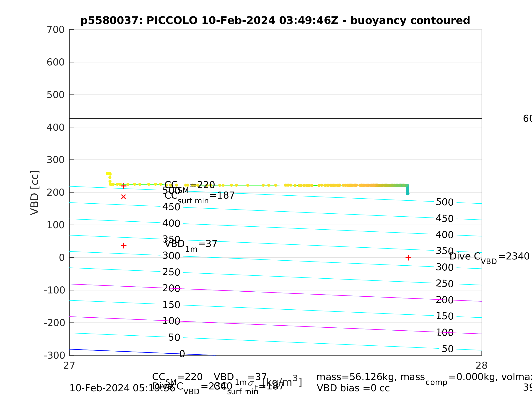Click the 'CC_surf min=187' annotation inside the plot

pyautogui.click(x=199, y=197)
